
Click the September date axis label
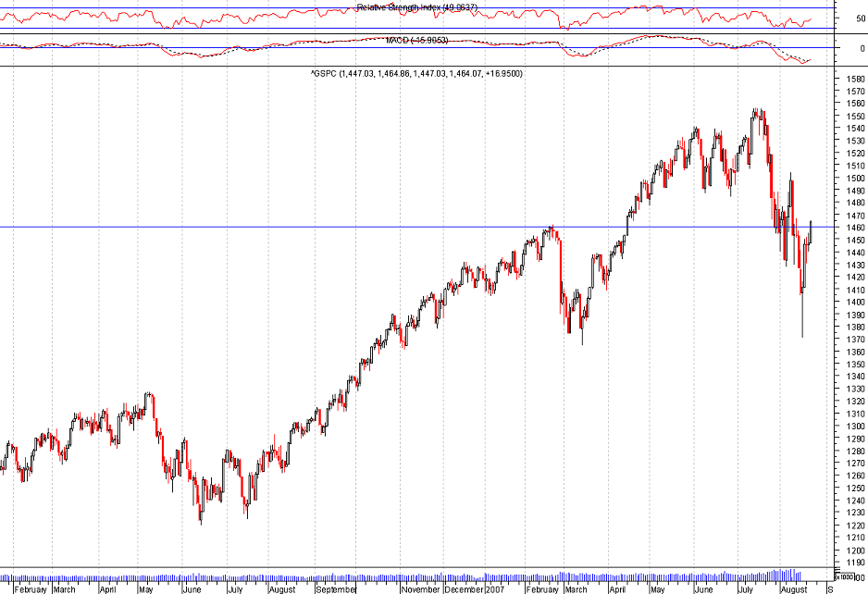tap(336, 589)
